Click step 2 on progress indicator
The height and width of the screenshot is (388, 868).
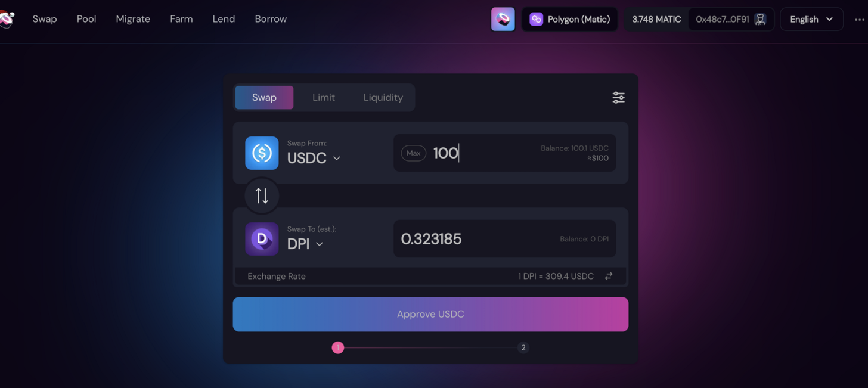pos(523,347)
